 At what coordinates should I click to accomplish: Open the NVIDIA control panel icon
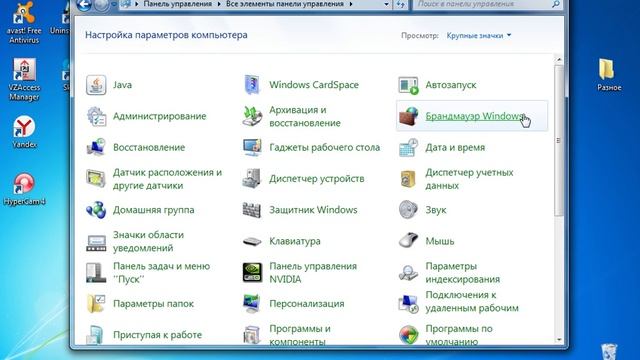coord(252,273)
